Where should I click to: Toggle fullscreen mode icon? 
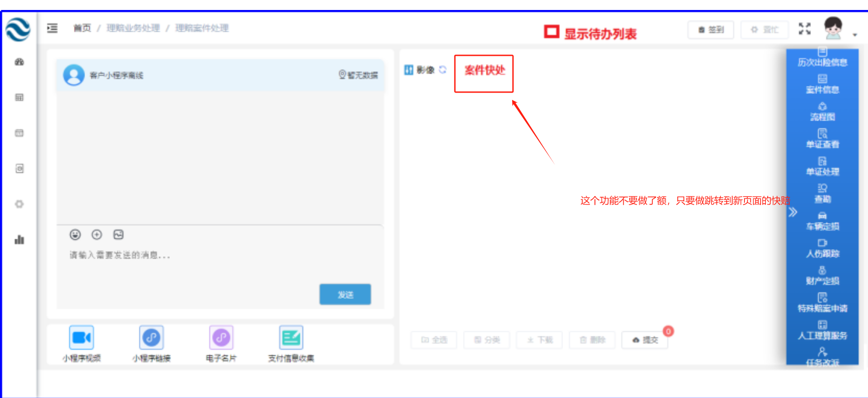click(804, 29)
